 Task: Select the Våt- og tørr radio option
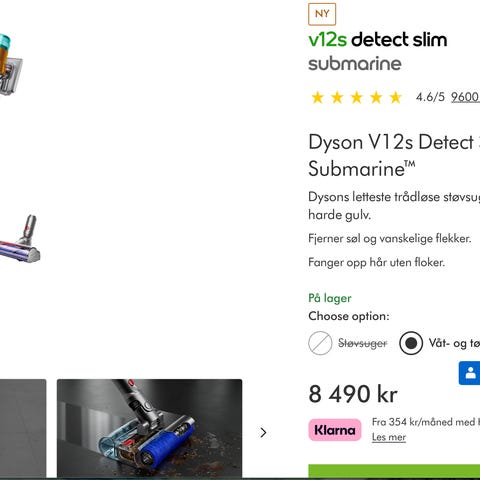(411, 343)
